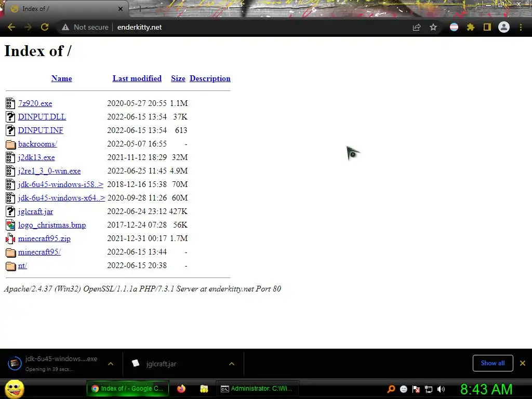The image size is (532, 399).
Task: View the logo_christmas.bmp link
Action: point(52,225)
